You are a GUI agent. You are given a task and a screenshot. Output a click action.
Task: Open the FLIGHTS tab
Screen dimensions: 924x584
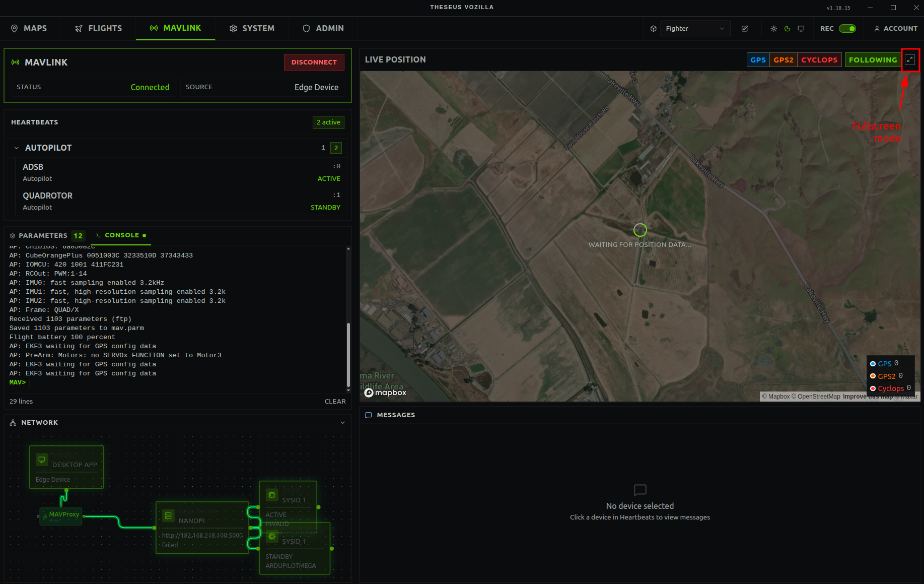tap(98, 29)
